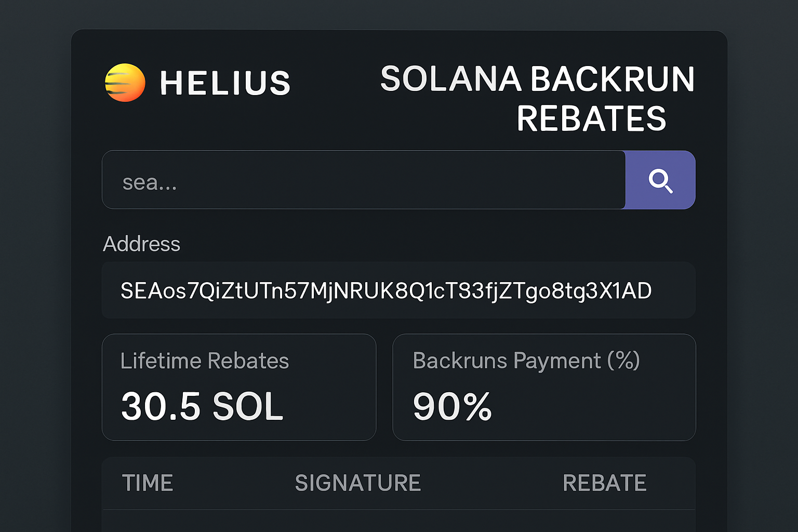Click the search button to submit a query
The width and height of the screenshot is (798, 532).
(660, 180)
